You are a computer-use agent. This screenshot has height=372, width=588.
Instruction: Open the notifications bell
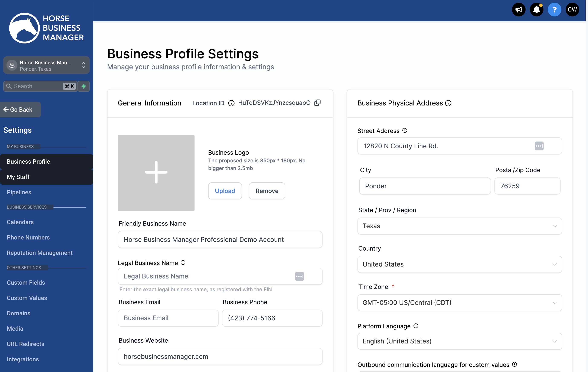[x=536, y=10]
